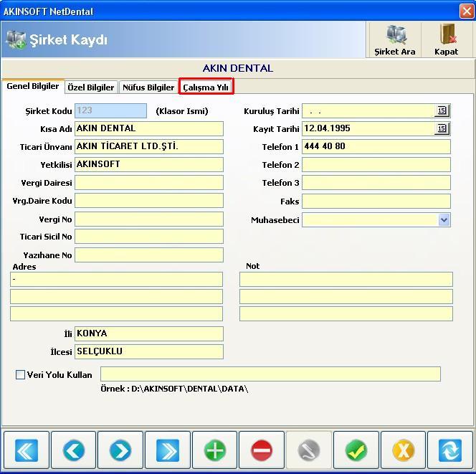
Task: Click the Yazıhane No input field
Action: point(149,255)
